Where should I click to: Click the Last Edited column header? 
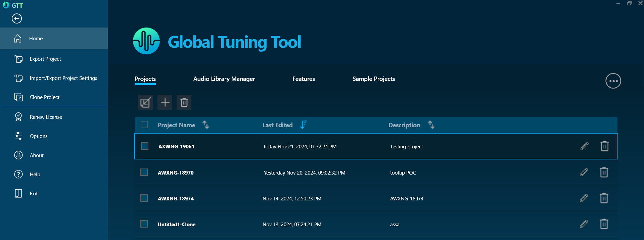click(277, 125)
